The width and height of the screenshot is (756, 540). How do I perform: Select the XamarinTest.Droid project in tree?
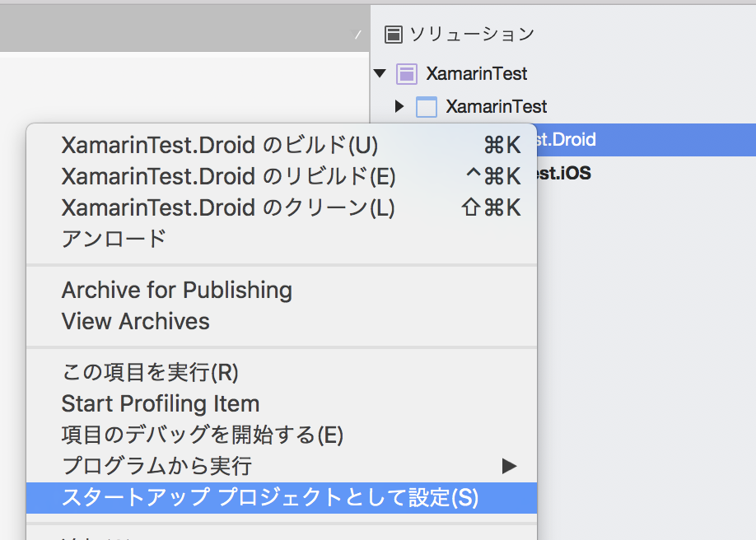coord(646,139)
